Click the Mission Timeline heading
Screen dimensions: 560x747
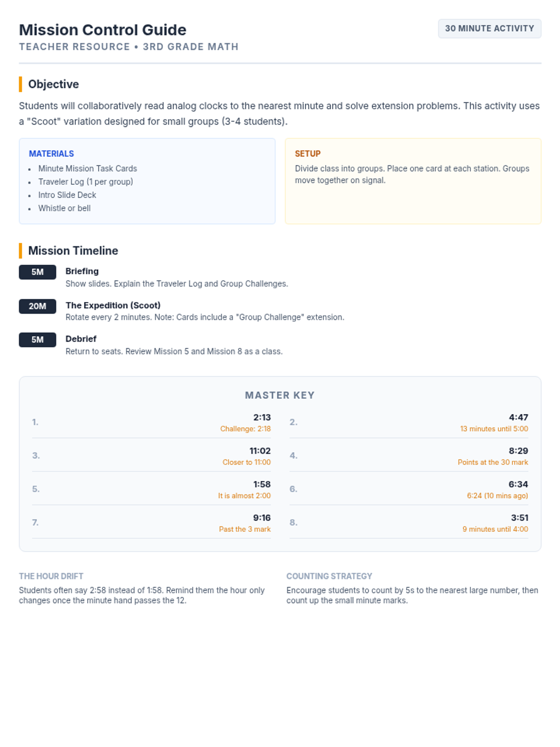point(73,251)
